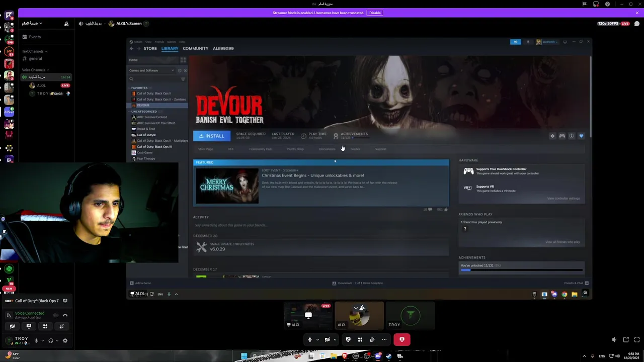
Task: Select the LIBRARY tab in Steam
Action: (x=170, y=48)
